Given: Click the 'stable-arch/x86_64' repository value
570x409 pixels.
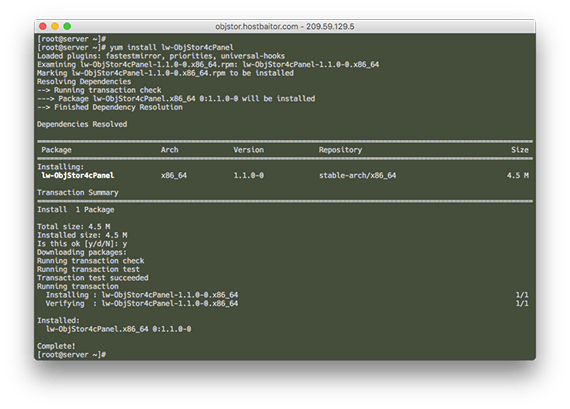Looking at the screenshot, I should pyautogui.click(x=358, y=176).
